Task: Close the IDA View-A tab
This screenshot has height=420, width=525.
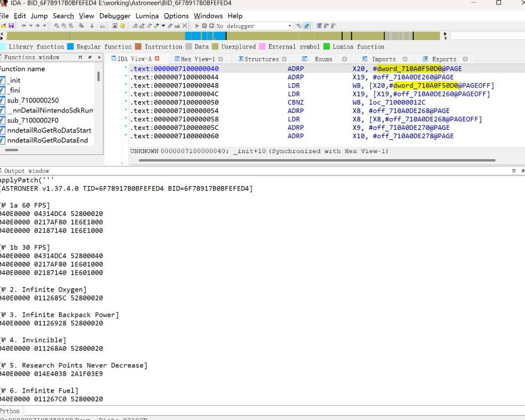Action: tap(157, 59)
